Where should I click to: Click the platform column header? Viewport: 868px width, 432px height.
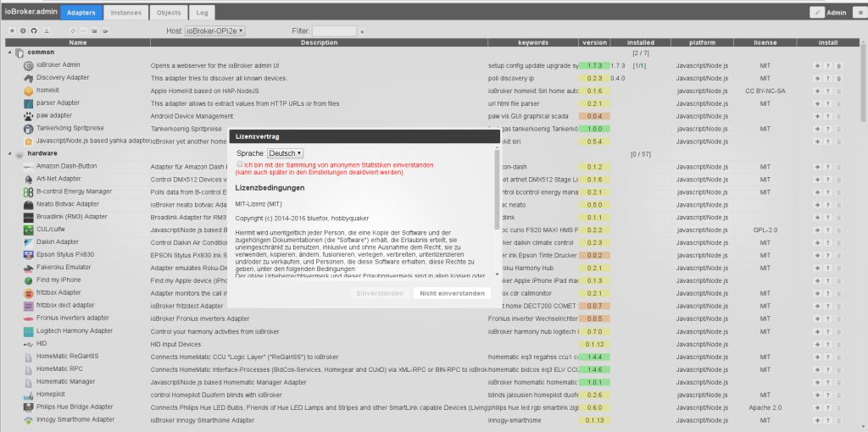pos(702,42)
